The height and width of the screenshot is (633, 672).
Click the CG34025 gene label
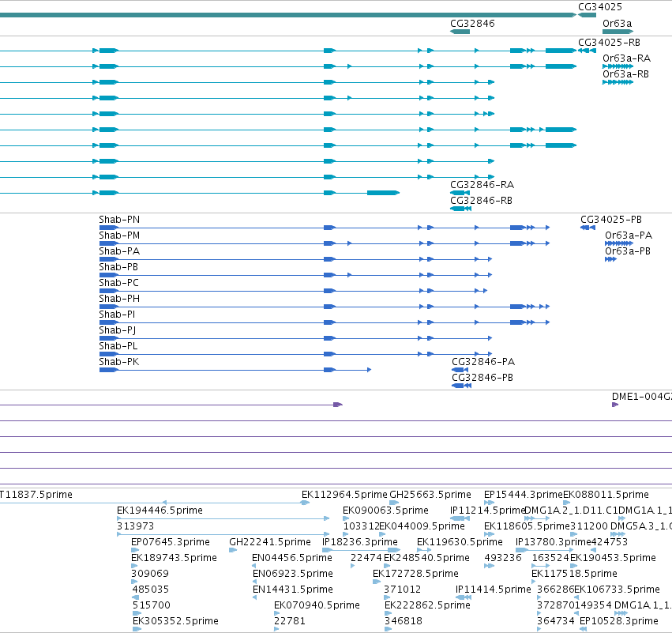click(599, 7)
